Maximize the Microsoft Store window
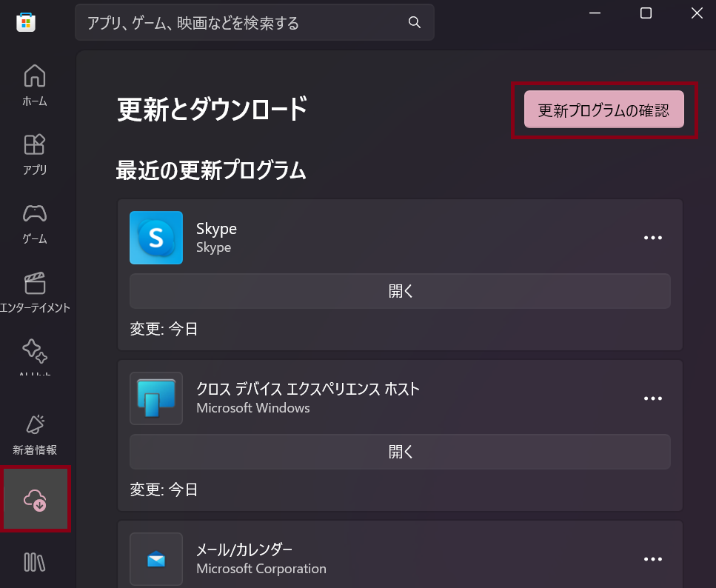 point(646,13)
